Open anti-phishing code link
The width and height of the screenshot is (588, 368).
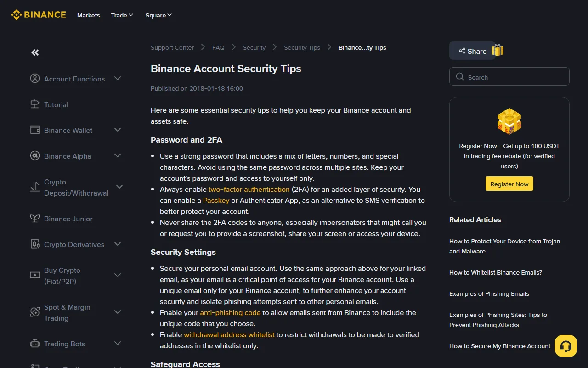[x=230, y=312]
